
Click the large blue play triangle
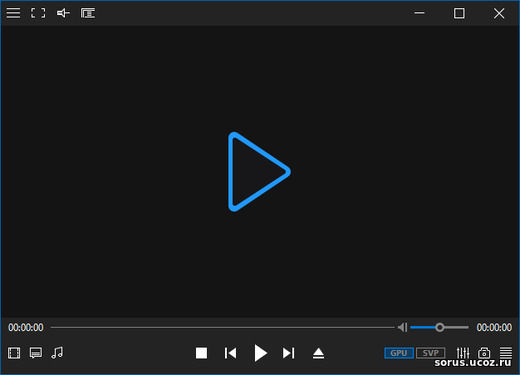pos(259,172)
